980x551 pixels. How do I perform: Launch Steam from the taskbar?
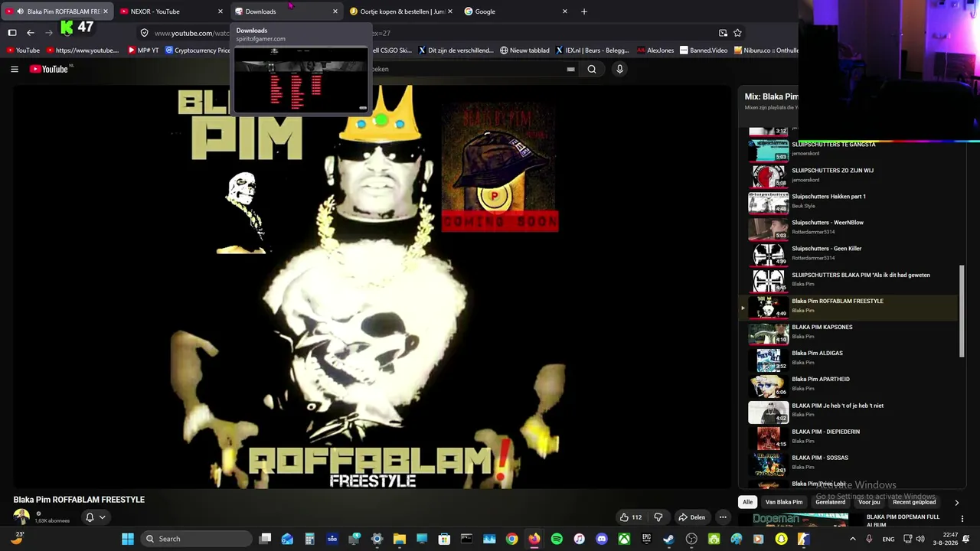pyautogui.click(x=669, y=539)
